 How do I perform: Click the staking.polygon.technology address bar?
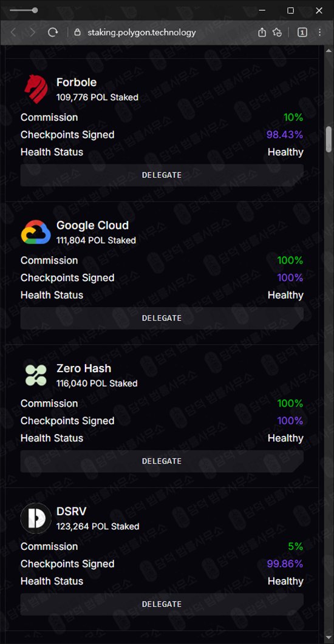click(141, 32)
